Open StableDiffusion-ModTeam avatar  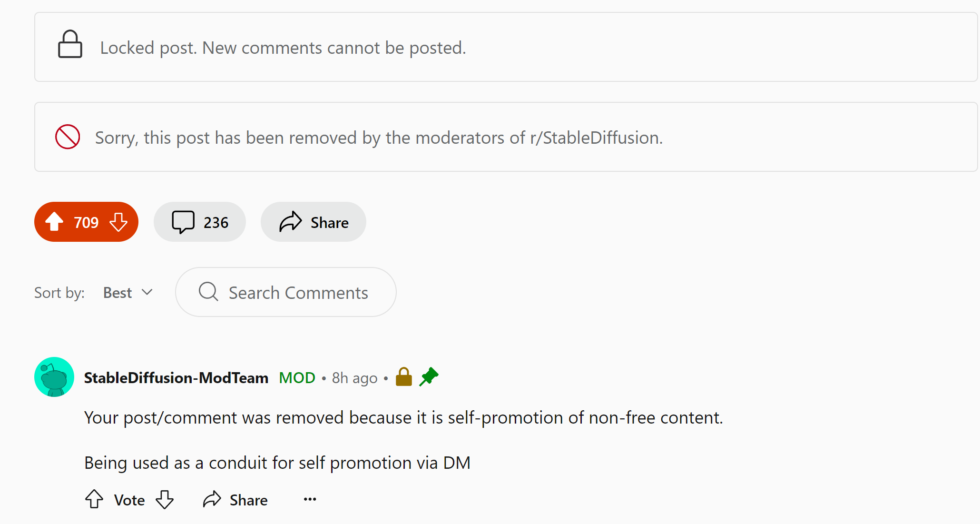tap(54, 377)
